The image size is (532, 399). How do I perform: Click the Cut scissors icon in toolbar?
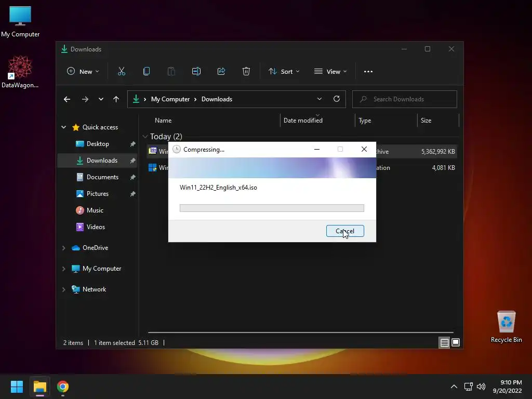pos(122,71)
